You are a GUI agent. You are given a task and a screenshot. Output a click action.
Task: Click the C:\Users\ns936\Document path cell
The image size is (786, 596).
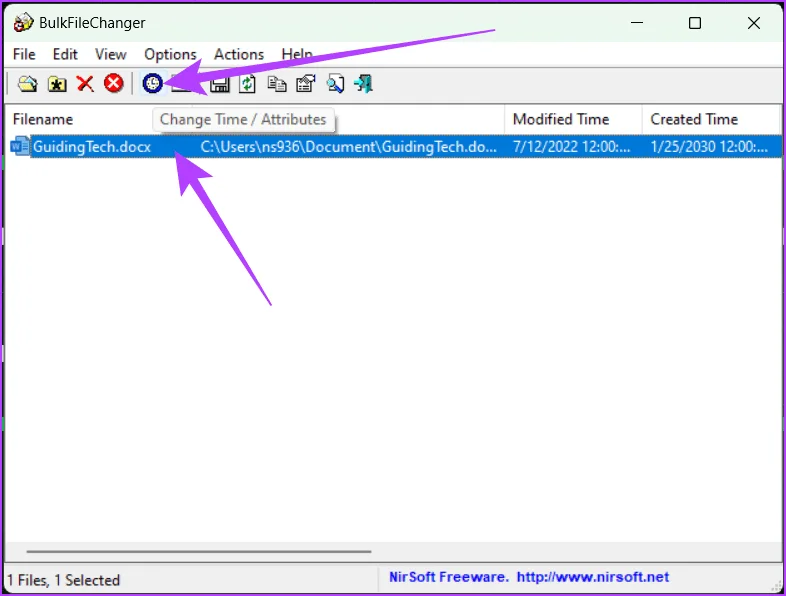pyautogui.click(x=348, y=147)
